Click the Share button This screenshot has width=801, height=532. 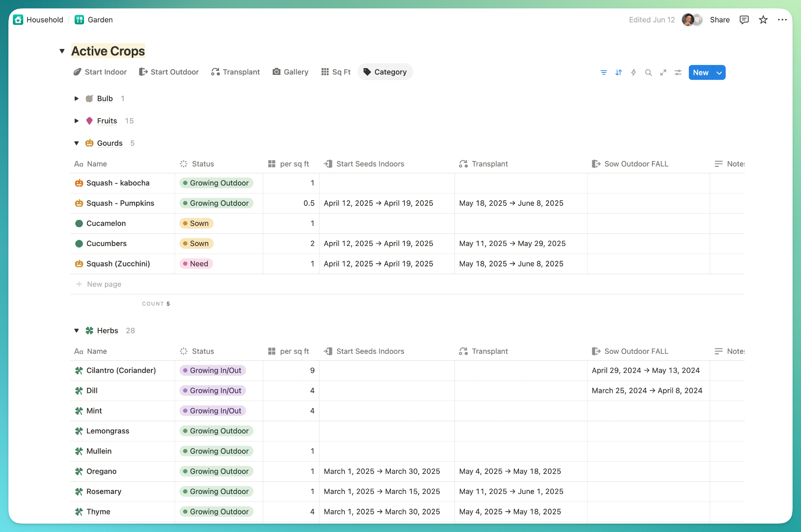[719, 20]
